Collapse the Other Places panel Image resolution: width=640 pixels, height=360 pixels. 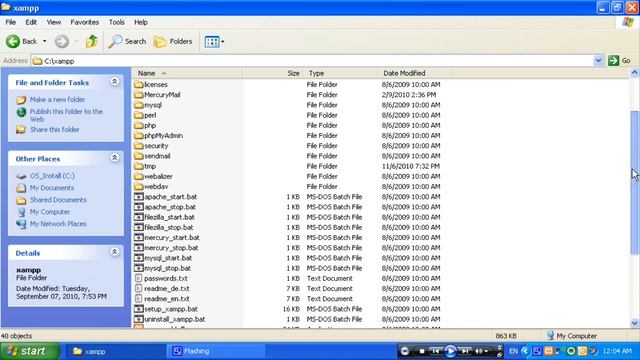[115, 158]
